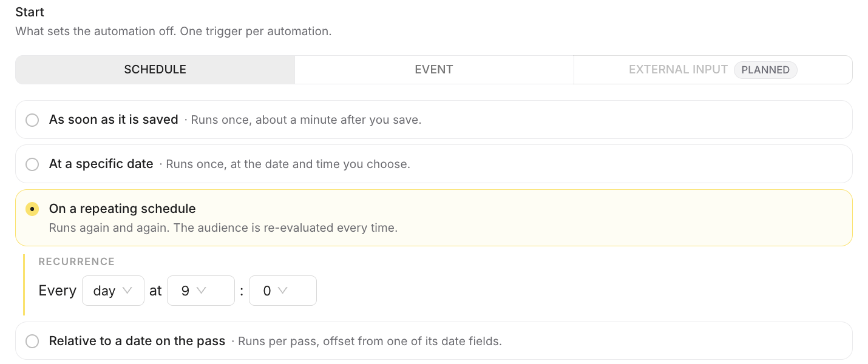Select 'At a specific date' radio button
The height and width of the screenshot is (364, 868).
pos(32,164)
